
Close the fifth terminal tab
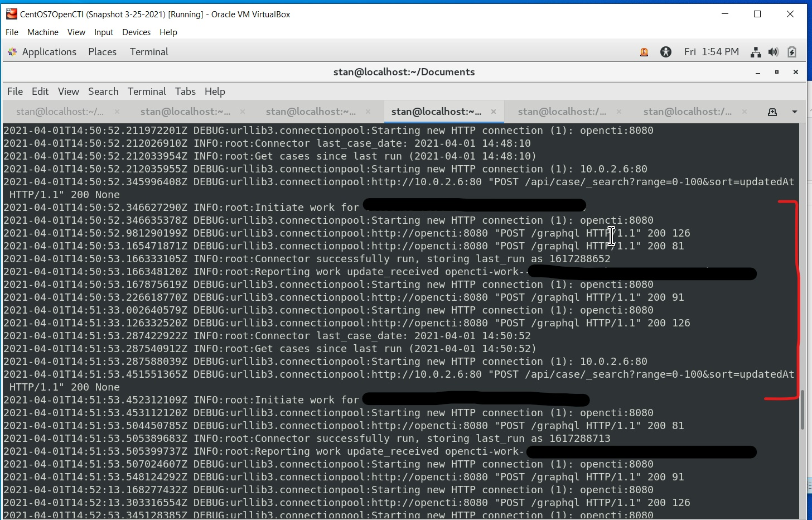[619, 112]
